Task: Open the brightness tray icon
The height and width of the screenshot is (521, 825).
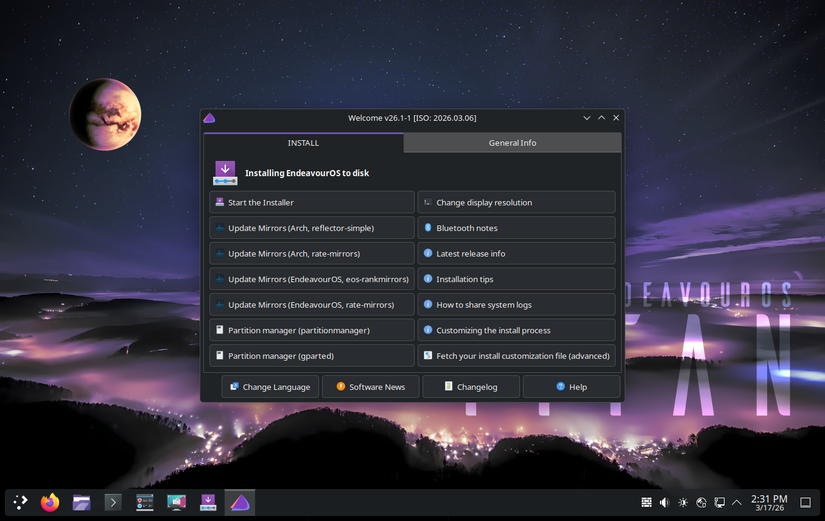Action: (x=683, y=503)
